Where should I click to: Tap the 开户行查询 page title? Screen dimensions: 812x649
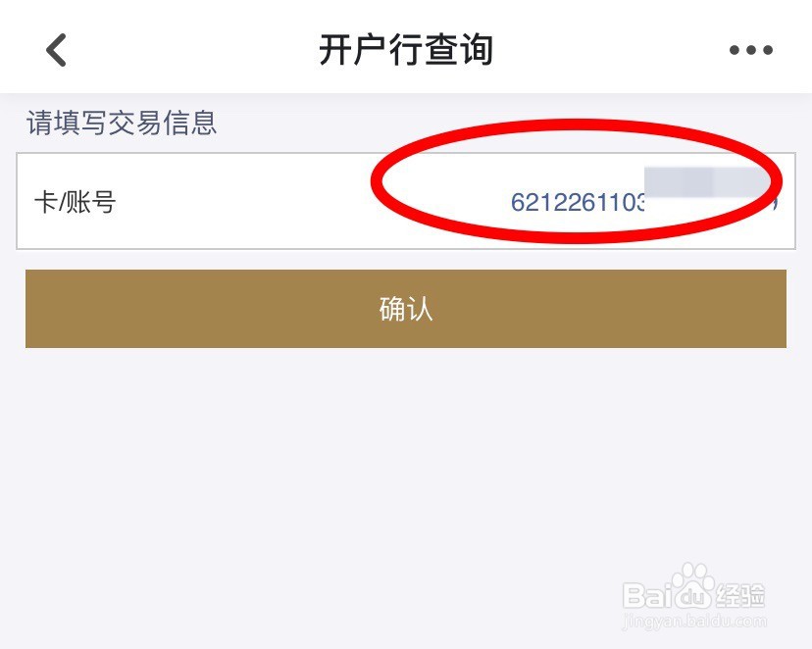[405, 50]
